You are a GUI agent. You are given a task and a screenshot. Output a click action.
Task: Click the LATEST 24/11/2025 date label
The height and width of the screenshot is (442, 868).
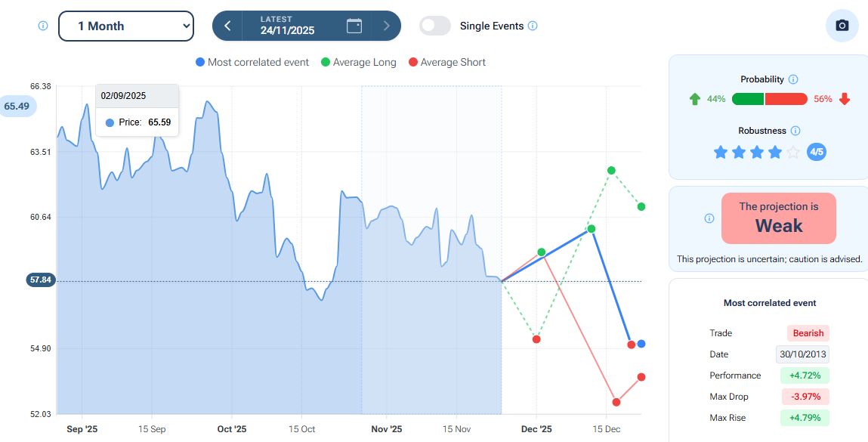pyautogui.click(x=287, y=26)
